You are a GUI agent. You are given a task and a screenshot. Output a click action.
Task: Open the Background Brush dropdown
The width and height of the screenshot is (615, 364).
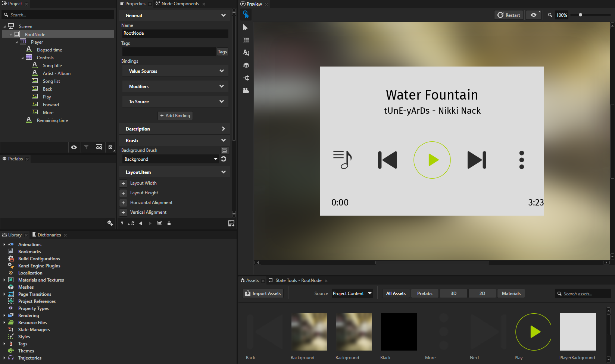(171, 159)
